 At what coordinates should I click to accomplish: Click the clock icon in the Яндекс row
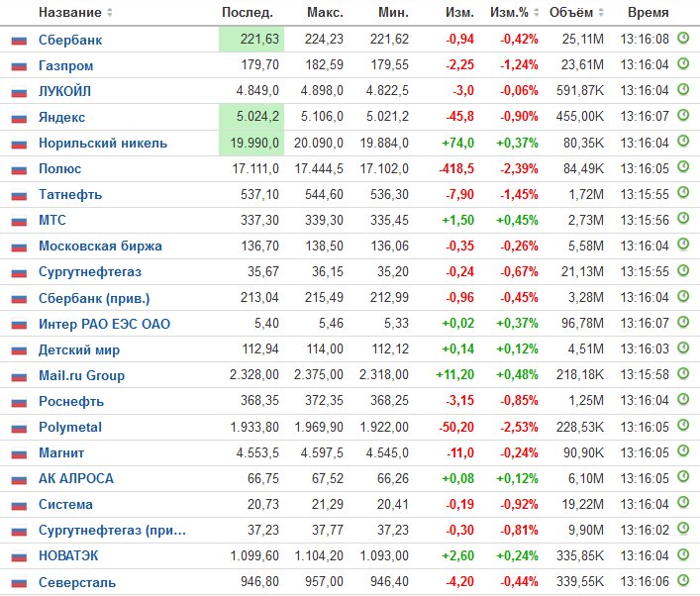tap(683, 115)
